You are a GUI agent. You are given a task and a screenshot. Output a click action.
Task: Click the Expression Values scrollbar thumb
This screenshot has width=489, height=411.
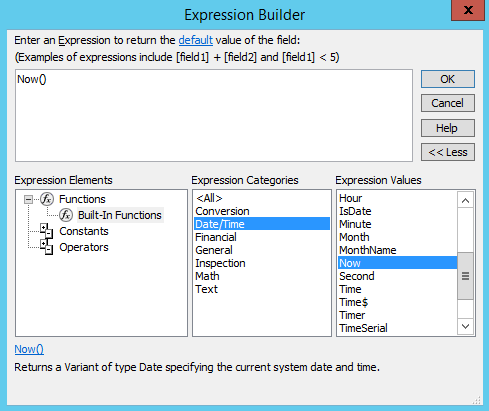pyautogui.click(x=465, y=276)
